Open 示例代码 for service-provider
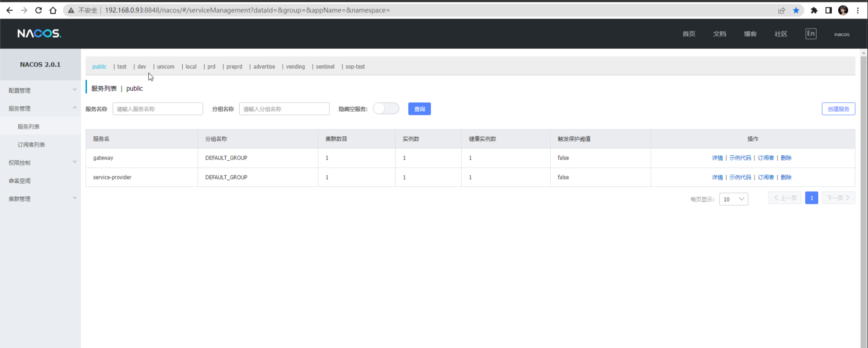Viewport: 868px width, 348px height. coord(740,177)
